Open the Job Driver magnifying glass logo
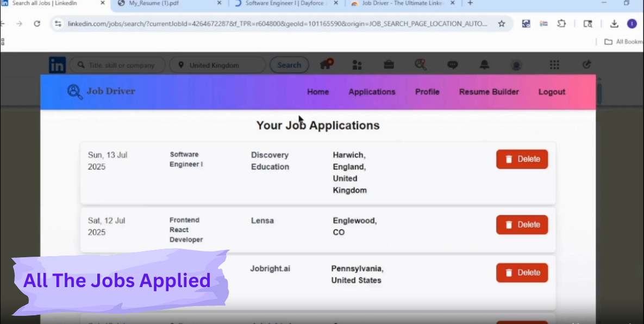Image resolution: width=644 pixels, height=324 pixels. click(76, 91)
